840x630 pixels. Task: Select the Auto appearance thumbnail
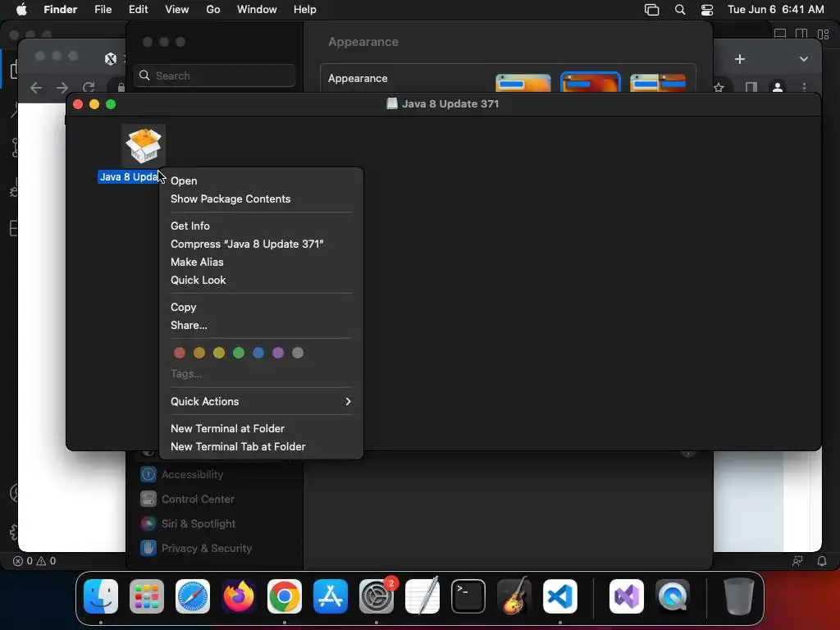(x=658, y=83)
